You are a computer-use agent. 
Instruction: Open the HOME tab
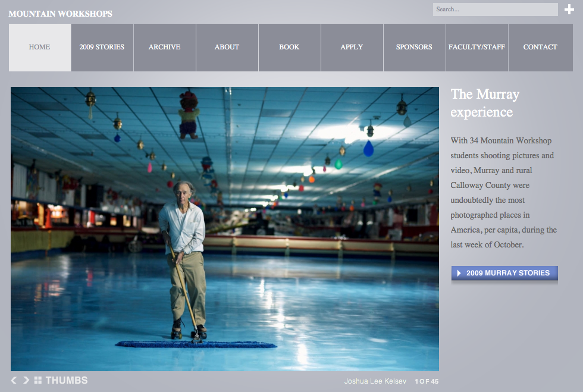click(x=40, y=47)
